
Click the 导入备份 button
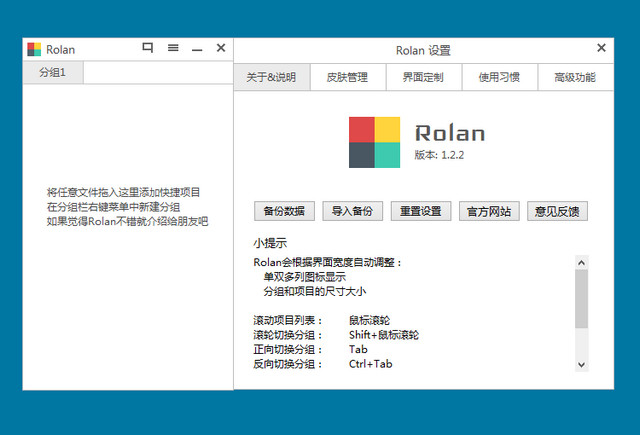[x=353, y=211]
